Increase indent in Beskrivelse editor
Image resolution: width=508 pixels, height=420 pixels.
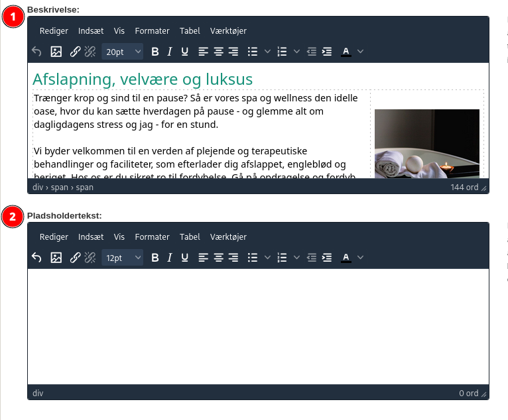(327, 52)
